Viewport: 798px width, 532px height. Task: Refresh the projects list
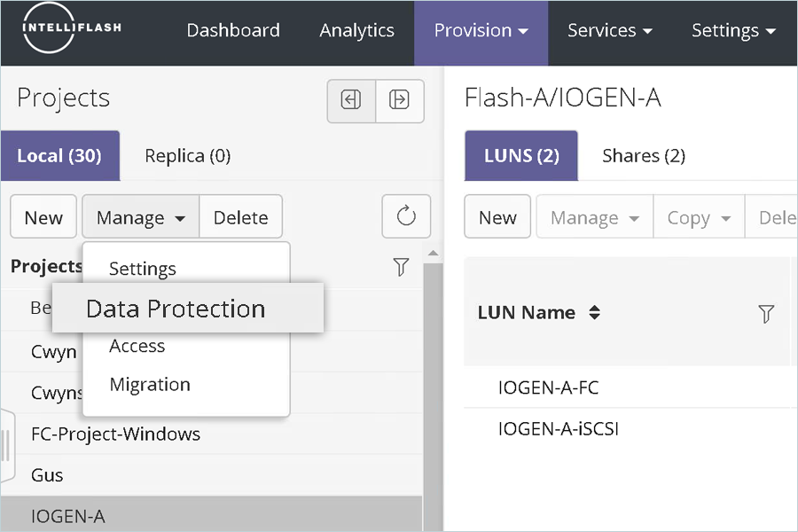406,216
